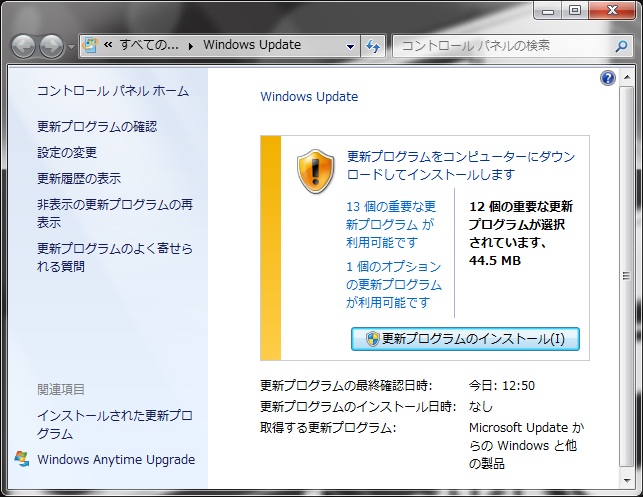The height and width of the screenshot is (497, 643).
Task: Open インストールされた更新プログラム link
Action: (x=115, y=424)
